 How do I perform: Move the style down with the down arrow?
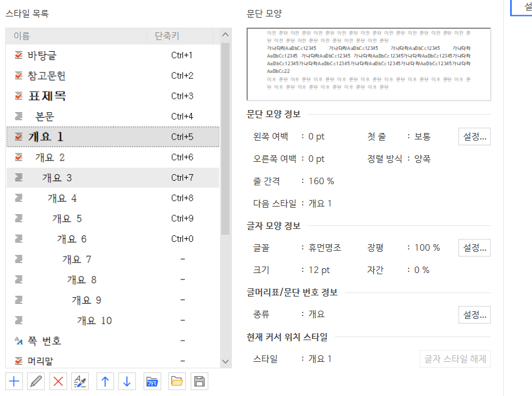(127, 381)
